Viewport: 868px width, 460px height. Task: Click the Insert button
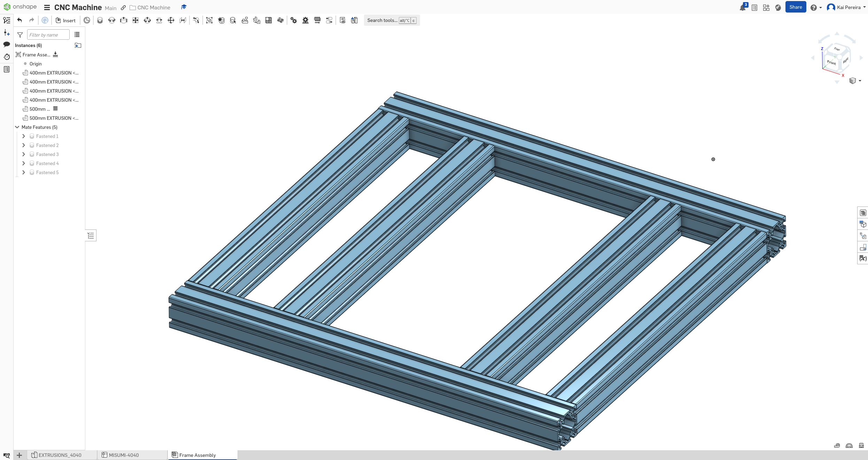coord(65,20)
